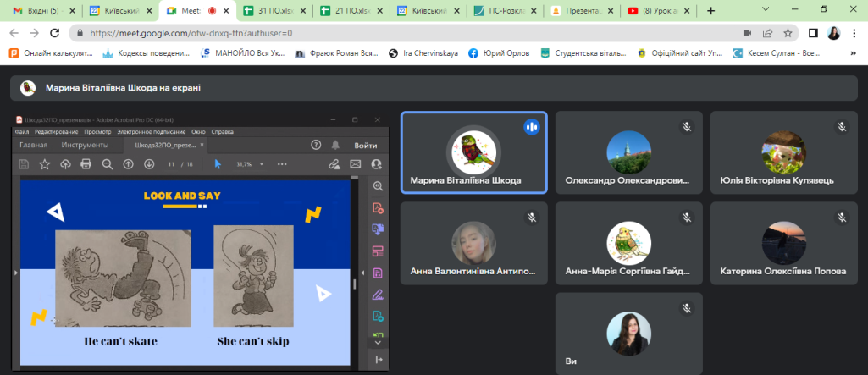The height and width of the screenshot is (375, 868).
Task: Click the muted mic icon on Катерина Попова tile
Action: click(x=842, y=218)
